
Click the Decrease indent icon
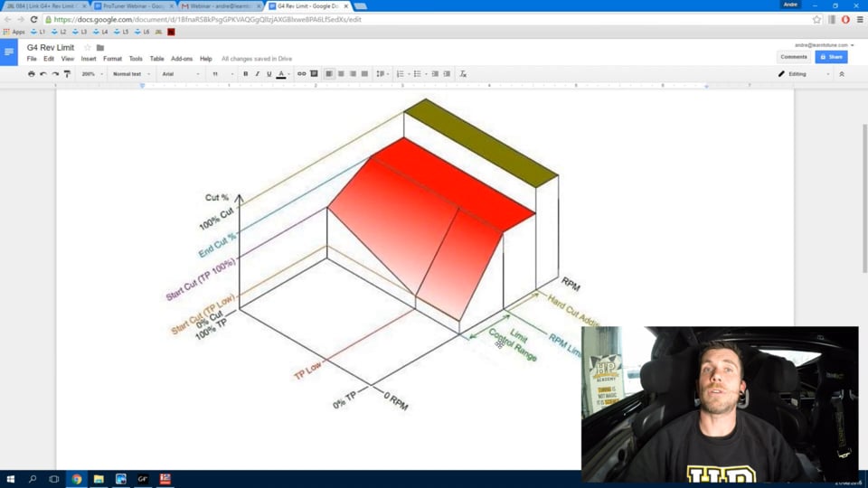[435, 73]
